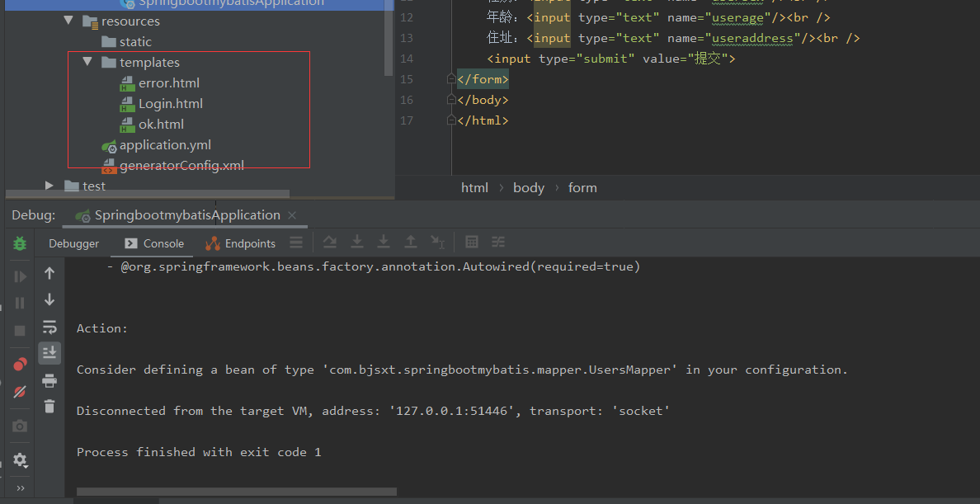Open Login.html in project tree
Viewport: 980px width, 504px height.
161,104
